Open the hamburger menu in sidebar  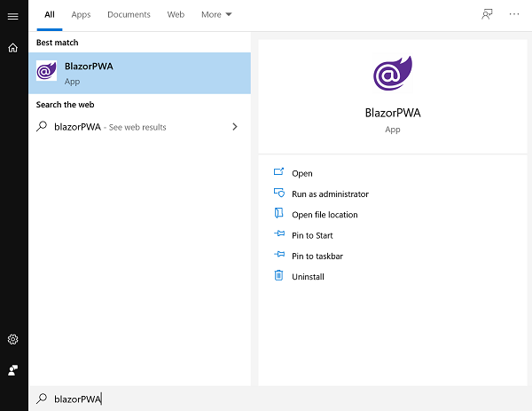13,16
